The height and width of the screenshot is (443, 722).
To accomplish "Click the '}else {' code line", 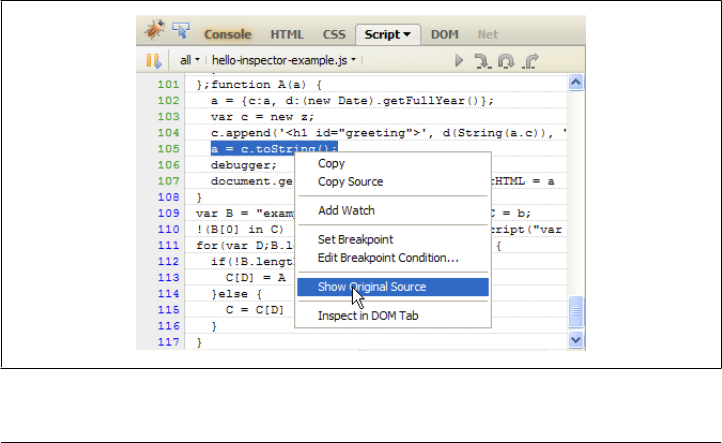I will pyautogui.click(x=236, y=294).
